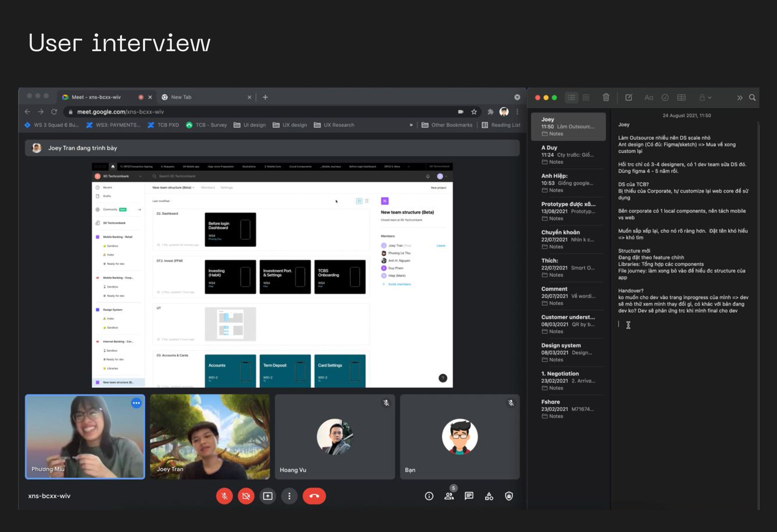Open WS 3 Squad 6 bookmark
The width and height of the screenshot is (777, 532).
[52, 125]
